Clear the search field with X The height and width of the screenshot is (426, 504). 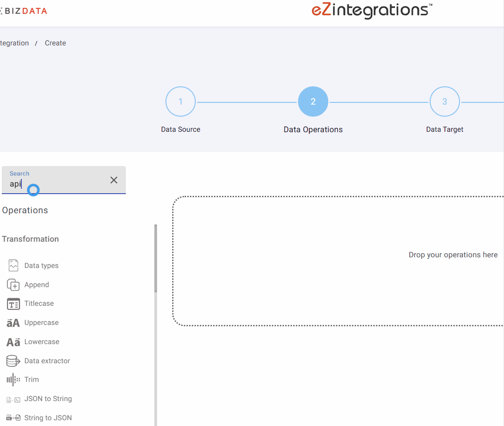[x=114, y=180]
